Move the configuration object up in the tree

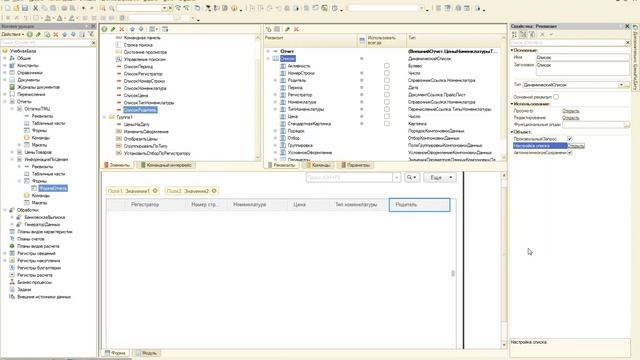[x=65, y=35]
